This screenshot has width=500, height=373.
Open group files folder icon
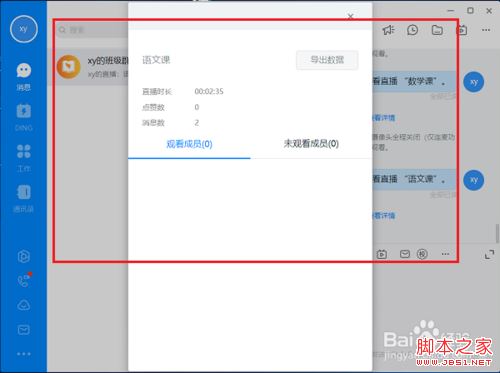tap(437, 30)
